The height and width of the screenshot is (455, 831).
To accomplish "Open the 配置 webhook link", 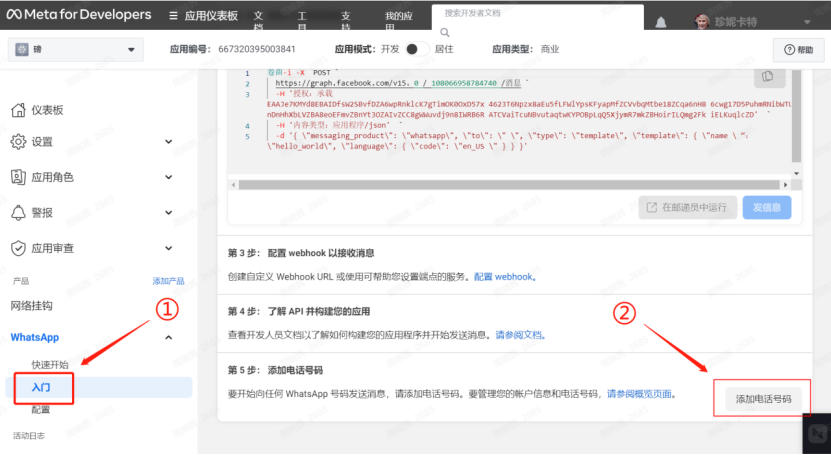I will coord(504,276).
